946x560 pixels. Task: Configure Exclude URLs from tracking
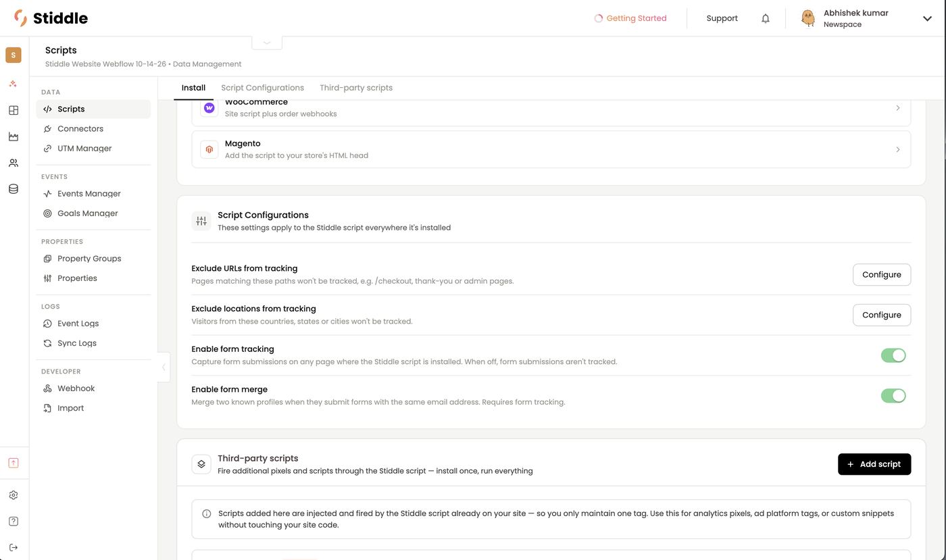click(882, 275)
